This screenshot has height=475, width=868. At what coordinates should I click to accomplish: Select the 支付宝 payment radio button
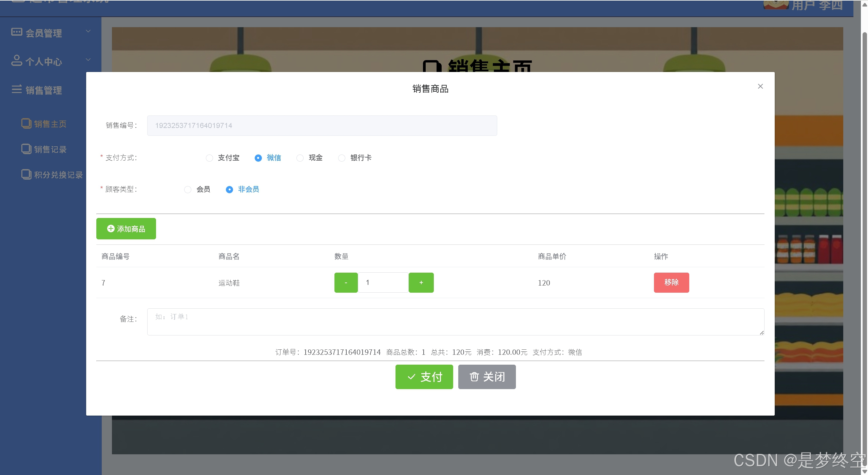[209, 158]
